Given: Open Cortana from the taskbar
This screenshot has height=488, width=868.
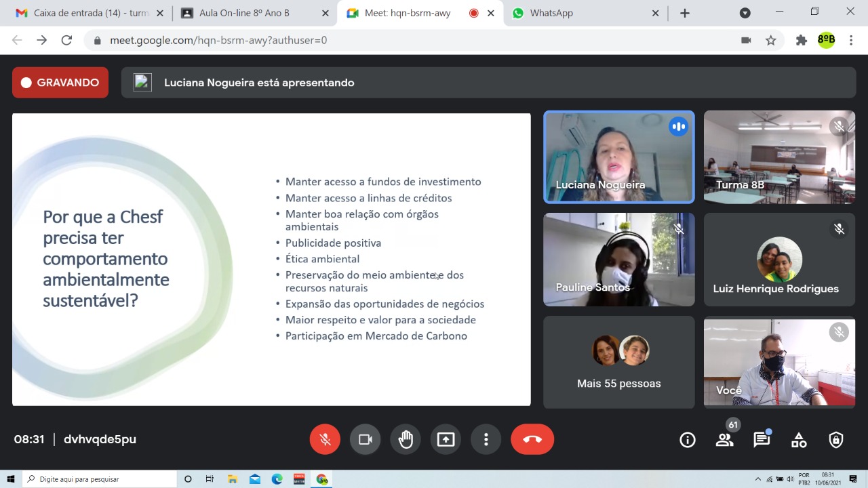Looking at the screenshot, I should tap(188, 479).
